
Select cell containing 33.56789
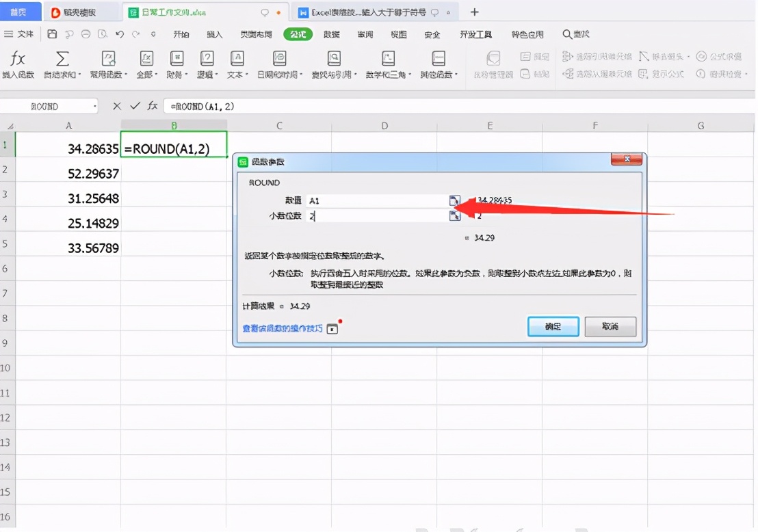pos(68,244)
